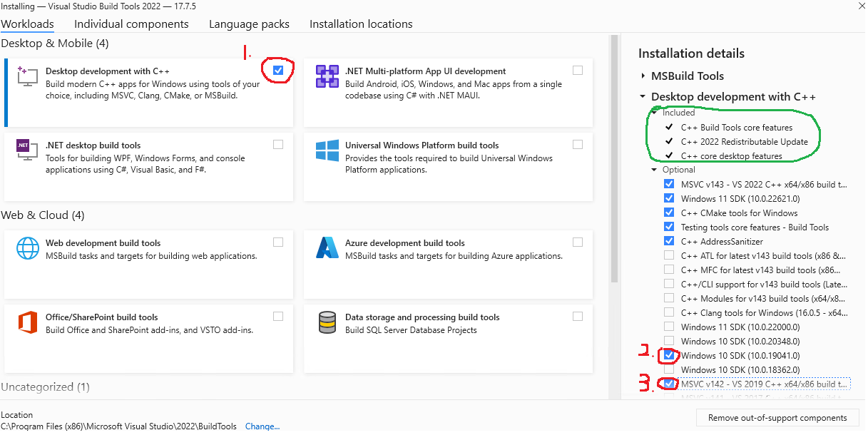Viewport: 868px width, 440px height.
Task: Check the .NET desktop build tools workload
Action: (278, 144)
